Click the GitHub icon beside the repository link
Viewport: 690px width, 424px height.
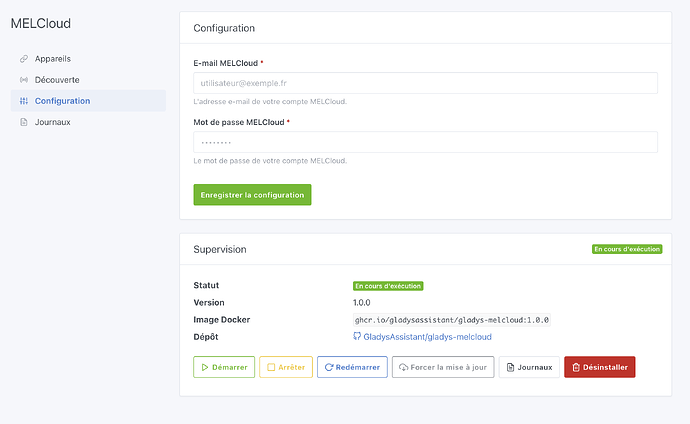[x=357, y=336]
